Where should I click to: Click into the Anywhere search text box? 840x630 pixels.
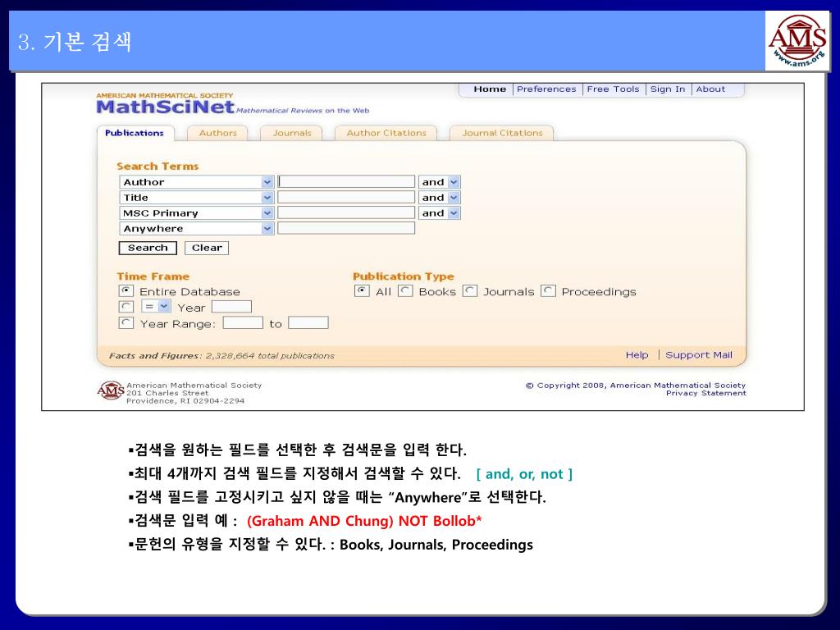(x=346, y=229)
